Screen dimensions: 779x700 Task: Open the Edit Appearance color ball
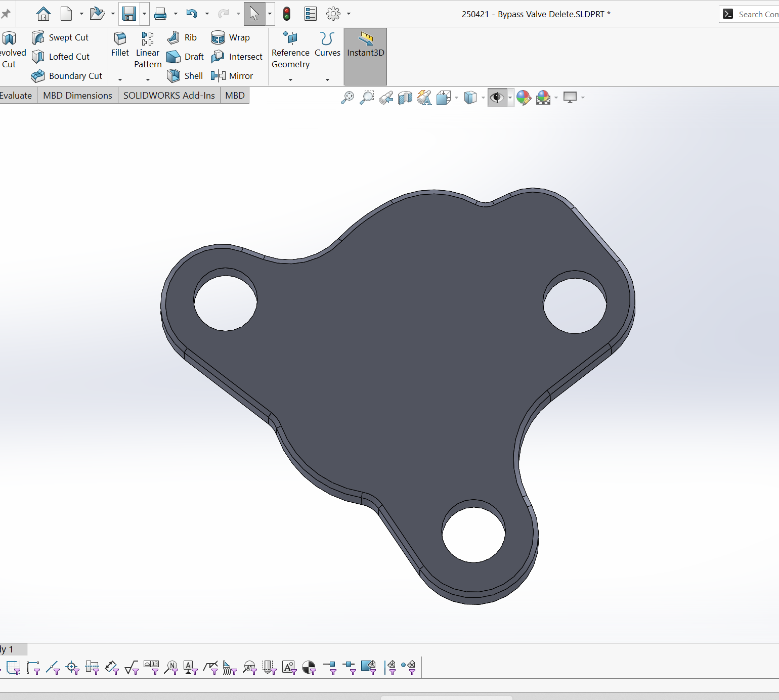pyautogui.click(x=524, y=97)
